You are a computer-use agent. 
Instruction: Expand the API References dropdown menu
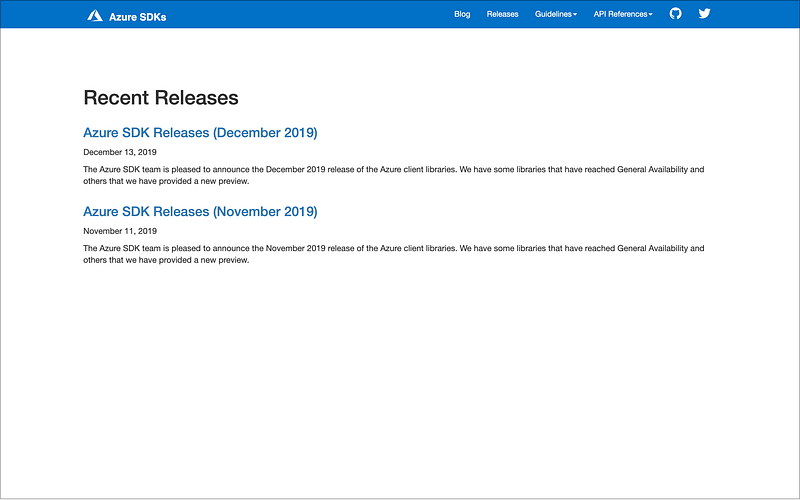623,14
